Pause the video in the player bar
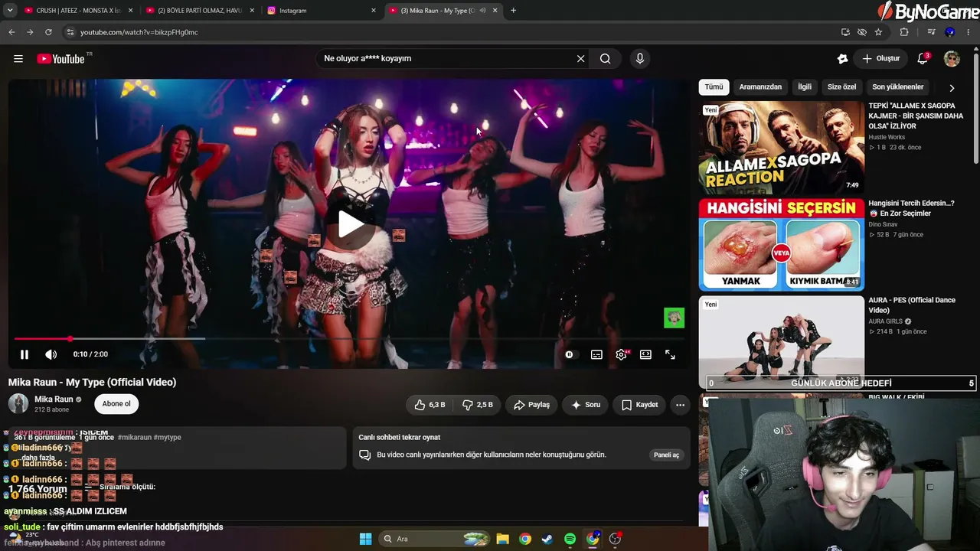This screenshot has width=980, height=551. 24,354
